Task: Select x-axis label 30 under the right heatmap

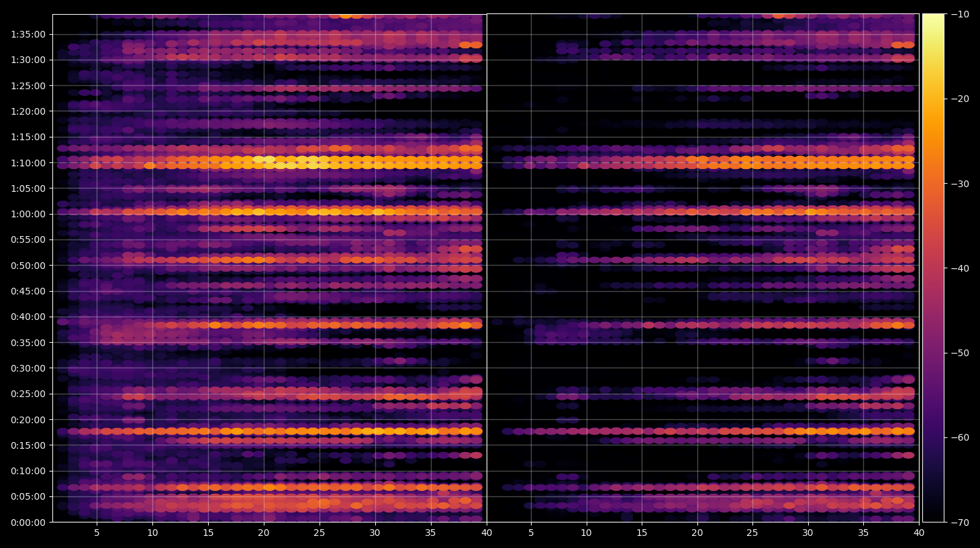Action: 807,533
